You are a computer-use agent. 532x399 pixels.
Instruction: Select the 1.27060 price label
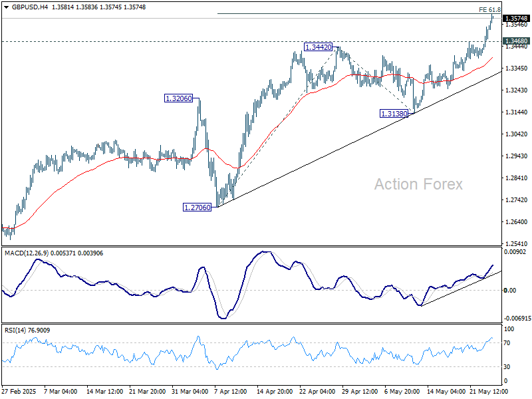pos(197,207)
